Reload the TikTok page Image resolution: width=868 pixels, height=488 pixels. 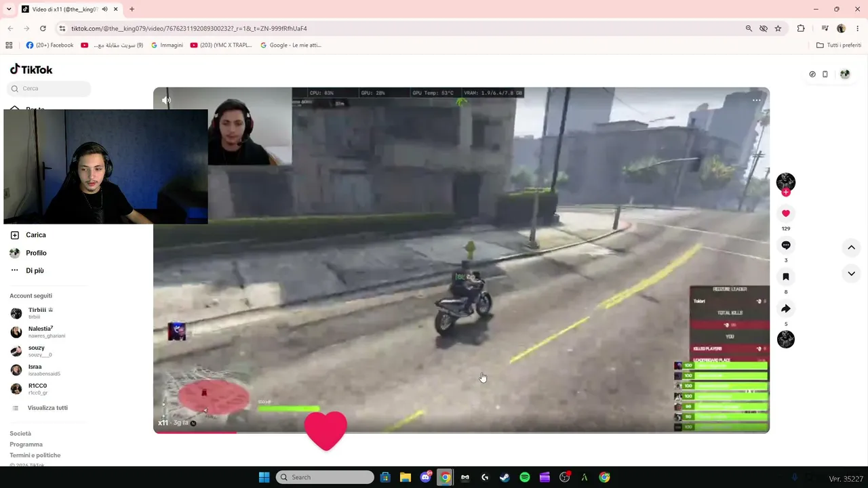coord(43,28)
